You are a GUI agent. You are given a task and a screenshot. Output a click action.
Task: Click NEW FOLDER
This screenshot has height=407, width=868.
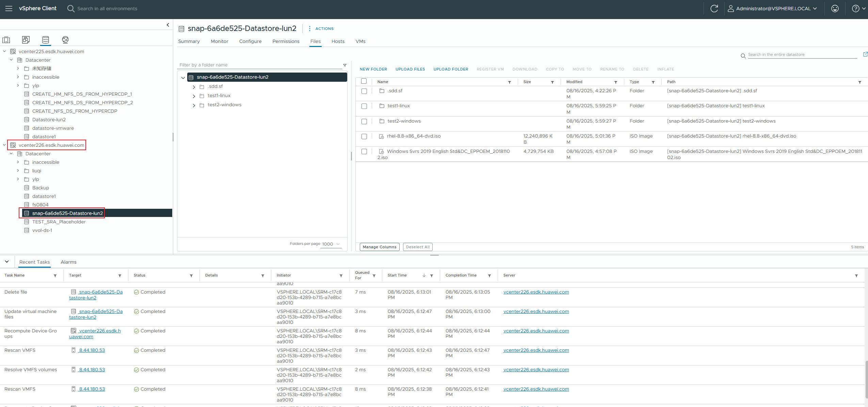[x=373, y=69]
